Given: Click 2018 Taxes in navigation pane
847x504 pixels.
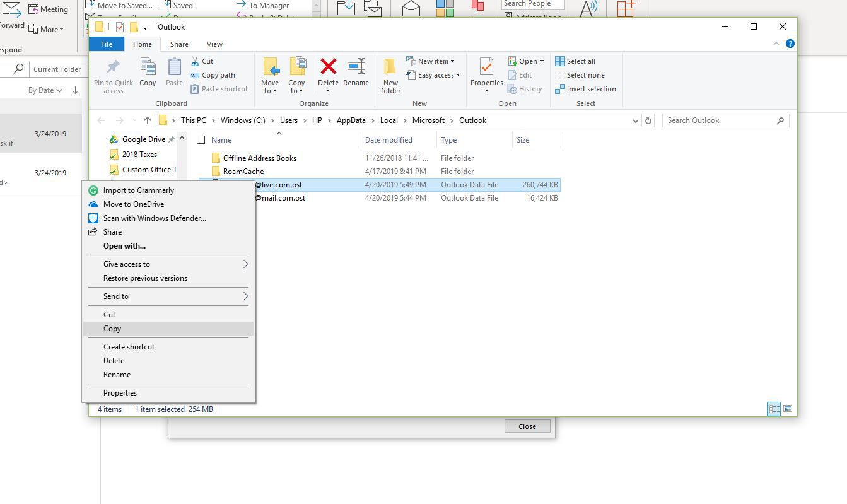Looking at the screenshot, I should tap(139, 155).
